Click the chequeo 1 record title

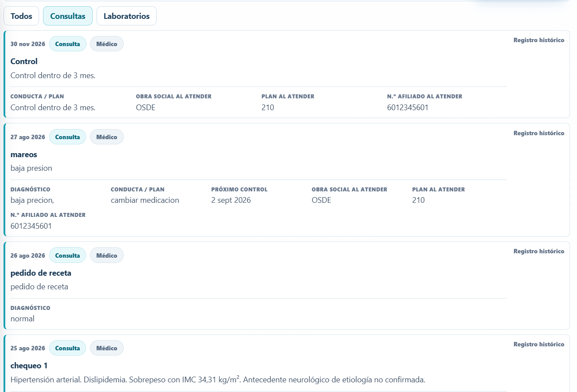[x=29, y=366]
